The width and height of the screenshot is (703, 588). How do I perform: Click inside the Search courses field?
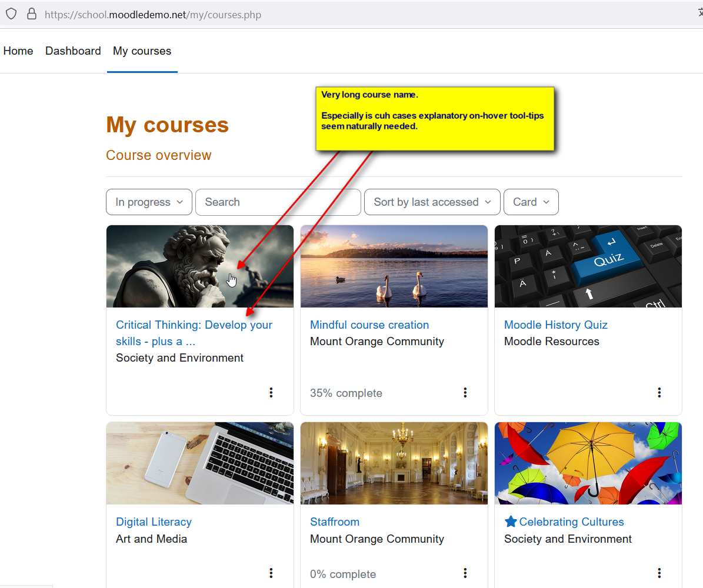[278, 202]
